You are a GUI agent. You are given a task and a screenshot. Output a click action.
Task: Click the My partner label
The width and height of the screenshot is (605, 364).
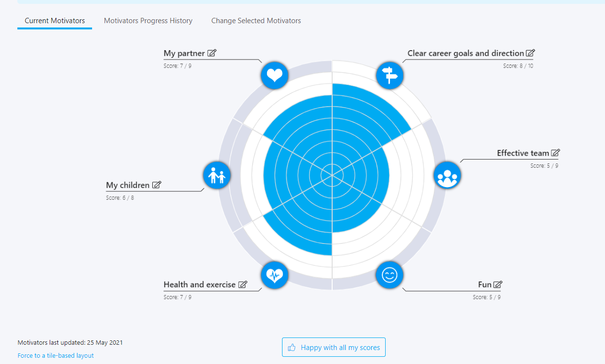point(184,53)
